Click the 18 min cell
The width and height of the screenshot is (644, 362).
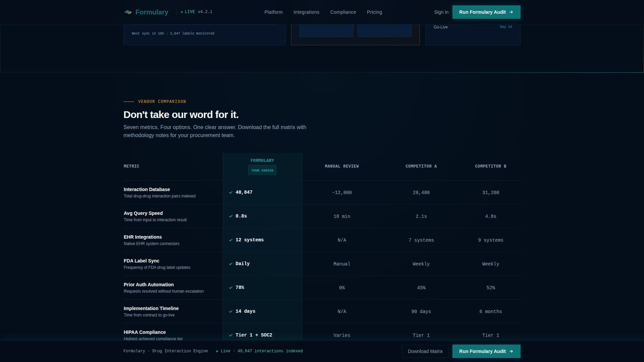point(342,217)
